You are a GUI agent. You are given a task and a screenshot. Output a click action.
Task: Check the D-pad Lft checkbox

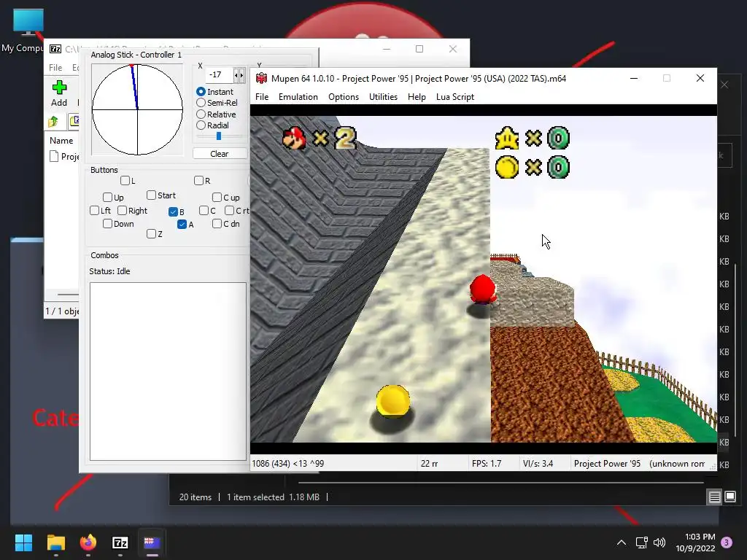click(94, 211)
